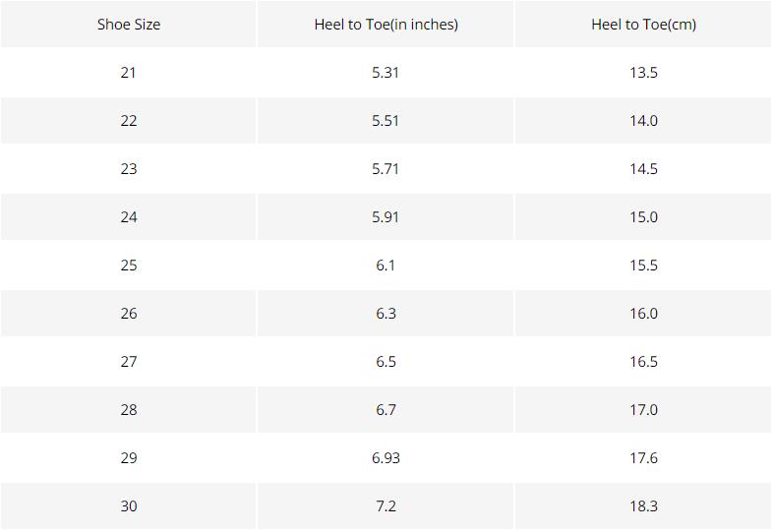
Task: Select the 15.5 cm value
Action: tap(643, 266)
